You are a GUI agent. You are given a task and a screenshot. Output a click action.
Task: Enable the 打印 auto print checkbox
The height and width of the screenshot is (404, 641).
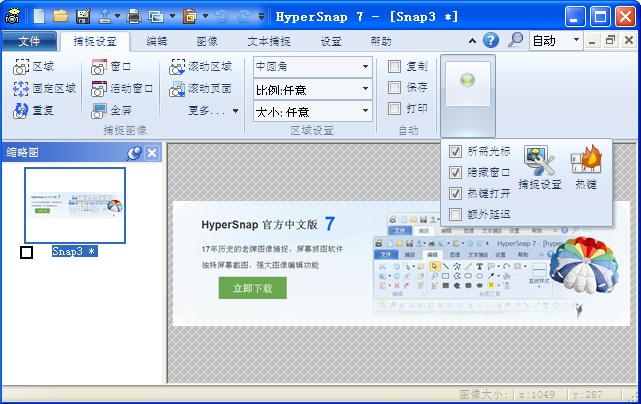click(x=394, y=108)
